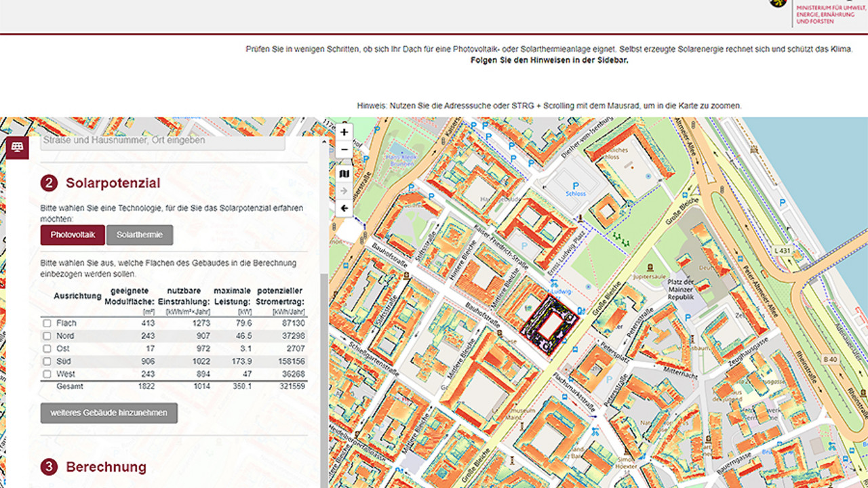
Task: Open the map layer switcher icon
Action: [x=344, y=174]
